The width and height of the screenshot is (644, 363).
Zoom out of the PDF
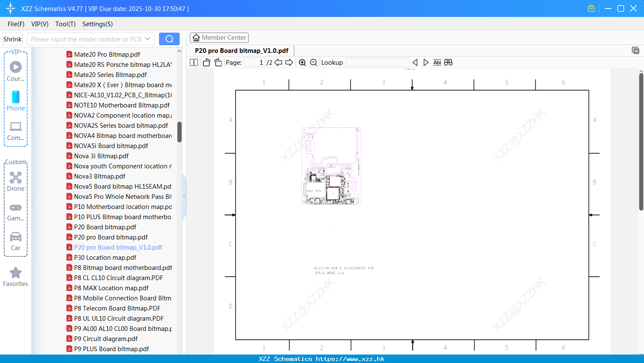pyautogui.click(x=313, y=62)
